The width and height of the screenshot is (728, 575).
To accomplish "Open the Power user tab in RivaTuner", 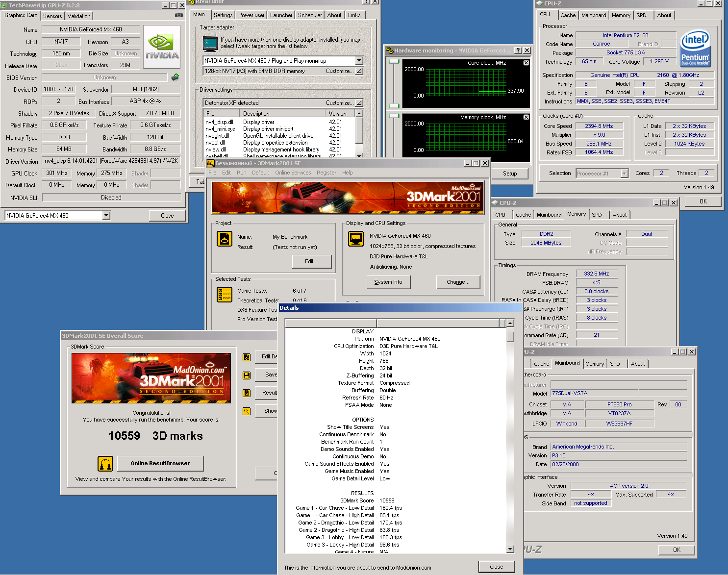I will [251, 15].
